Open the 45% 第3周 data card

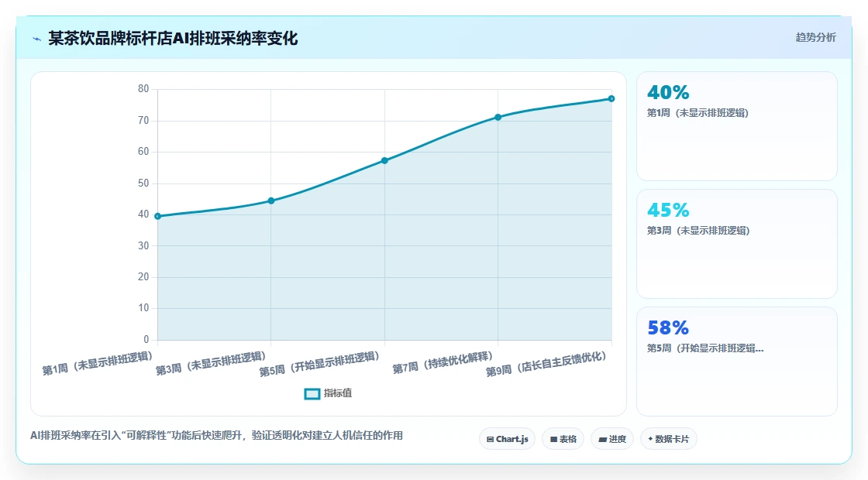737,244
